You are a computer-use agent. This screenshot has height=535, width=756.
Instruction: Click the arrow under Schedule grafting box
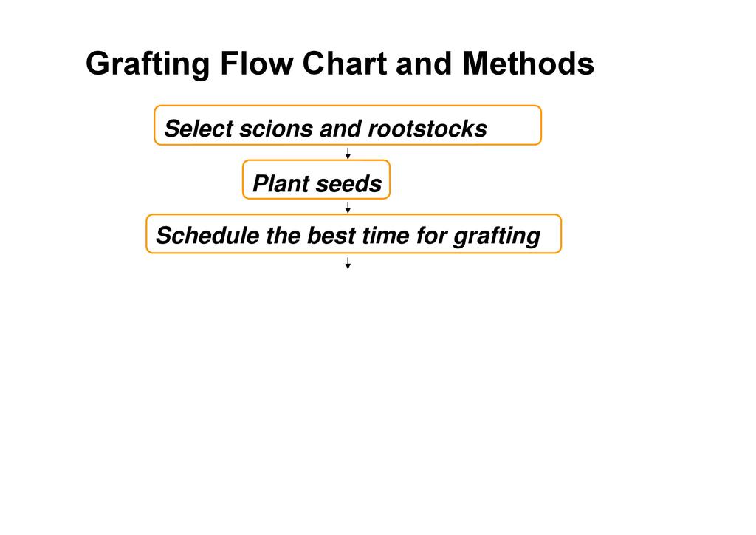click(x=348, y=262)
